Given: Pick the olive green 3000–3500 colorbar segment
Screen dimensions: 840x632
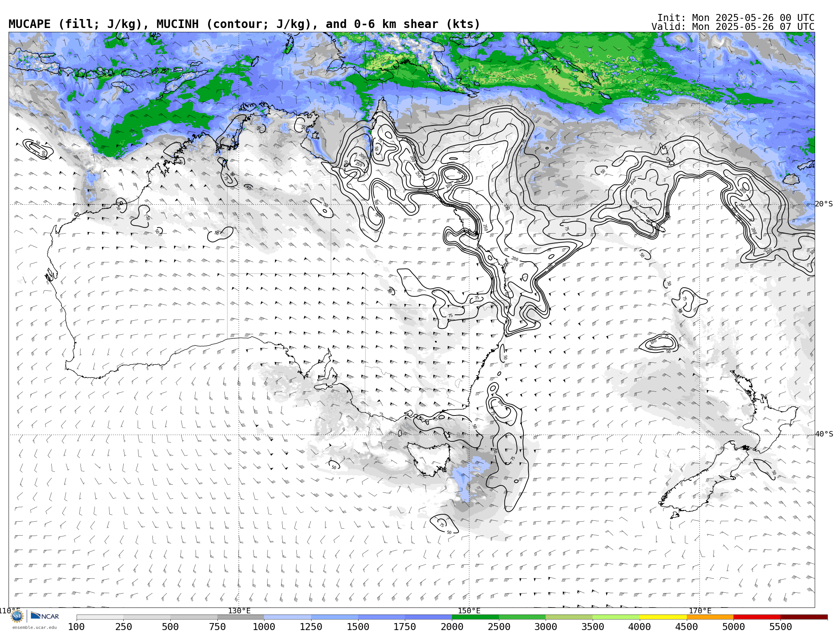Looking at the screenshot, I should [569, 617].
